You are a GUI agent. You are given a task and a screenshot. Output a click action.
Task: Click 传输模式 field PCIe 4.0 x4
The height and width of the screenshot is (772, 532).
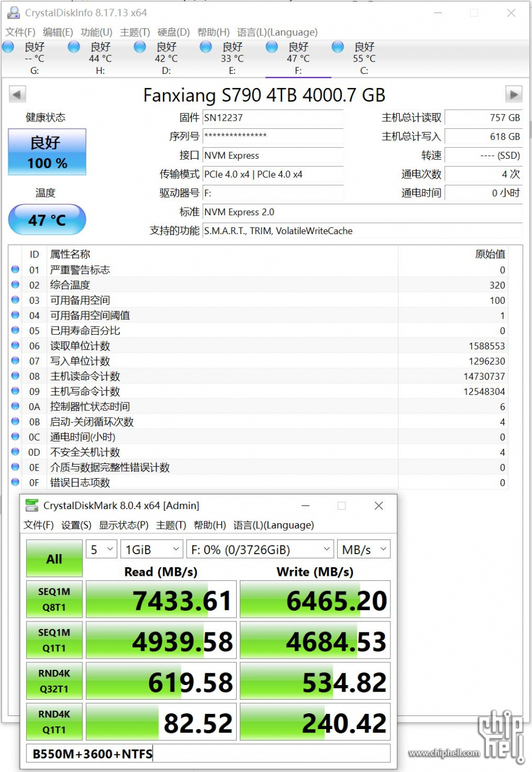point(273,174)
